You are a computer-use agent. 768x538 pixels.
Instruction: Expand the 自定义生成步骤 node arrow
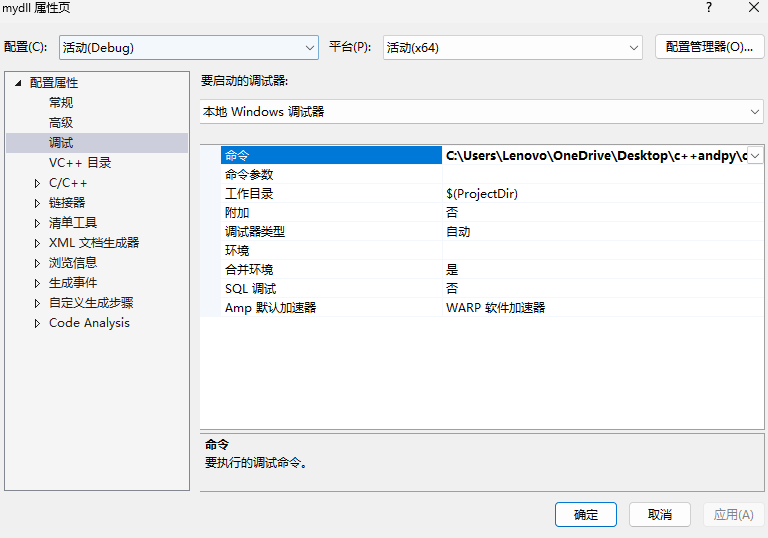click(37, 303)
